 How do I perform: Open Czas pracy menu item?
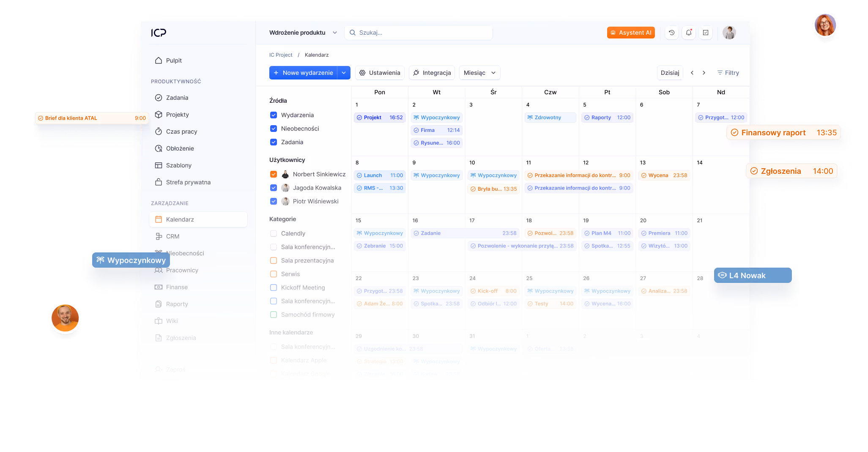pyautogui.click(x=182, y=131)
